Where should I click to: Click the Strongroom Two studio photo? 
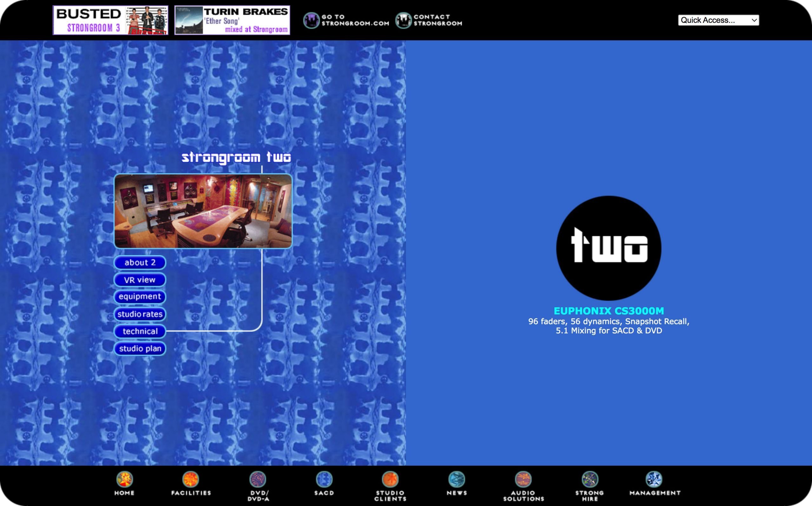point(203,211)
